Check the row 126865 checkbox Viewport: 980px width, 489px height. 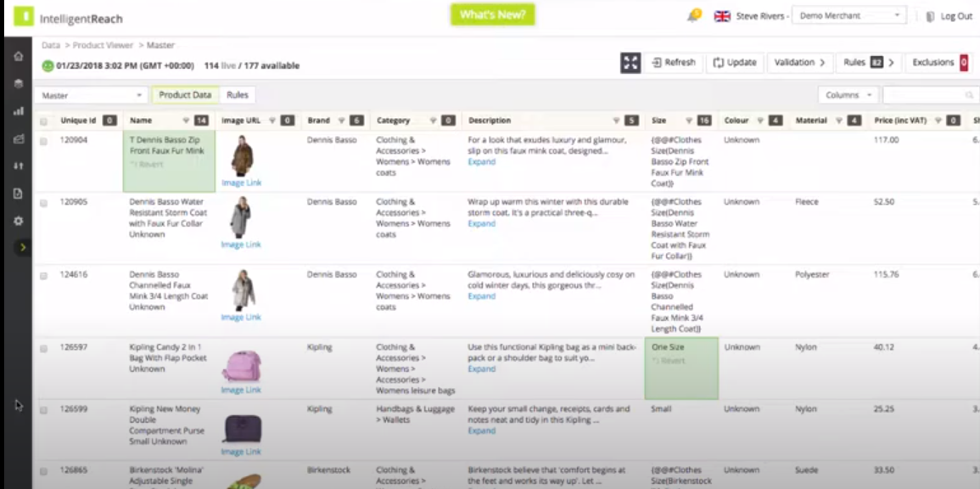point(44,471)
